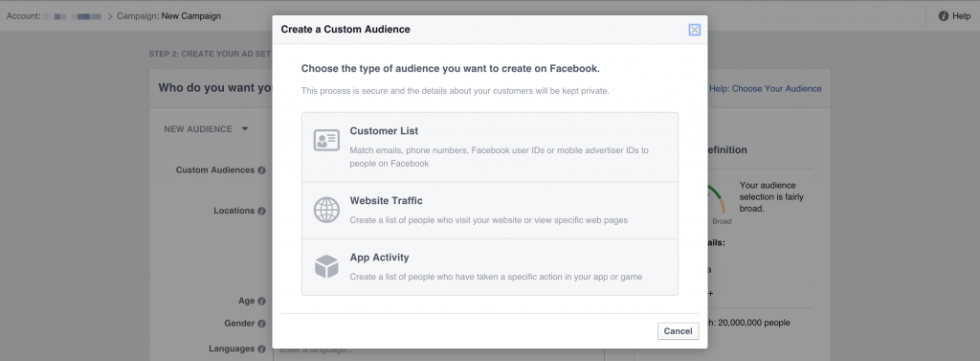Click the 'This process is secure' note
Image resolution: width=980 pixels, height=361 pixels.
click(455, 91)
